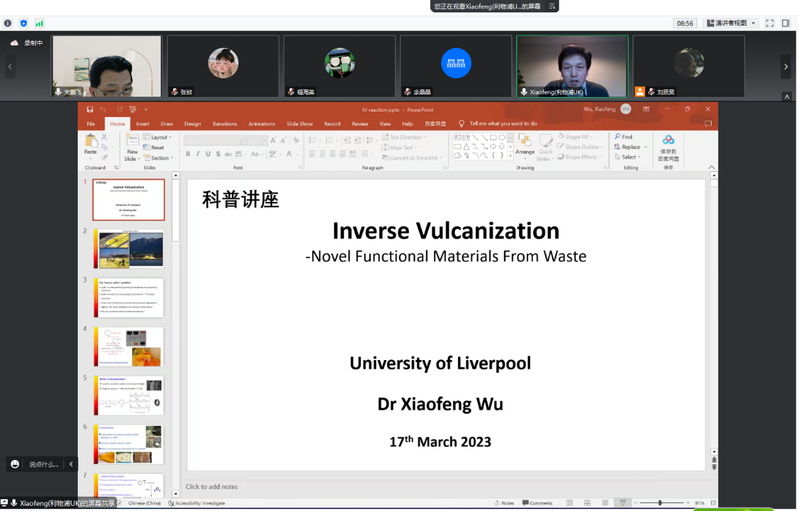The image size is (799, 511).
Task: Toggle Italic formatting in Font group
Action: [199, 154]
